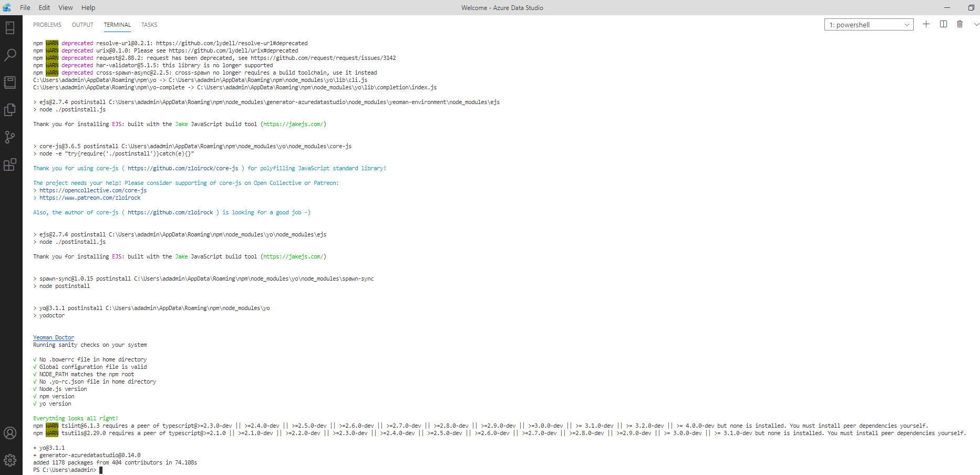
Task: Open the '1: powershell' terminal selector dropdown
Action: tap(869, 25)
